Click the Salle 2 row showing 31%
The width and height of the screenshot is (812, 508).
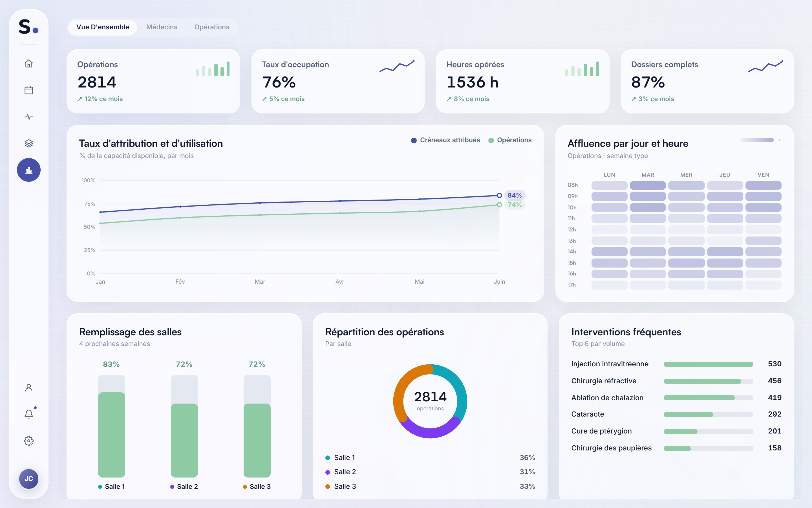click(430, 472)
